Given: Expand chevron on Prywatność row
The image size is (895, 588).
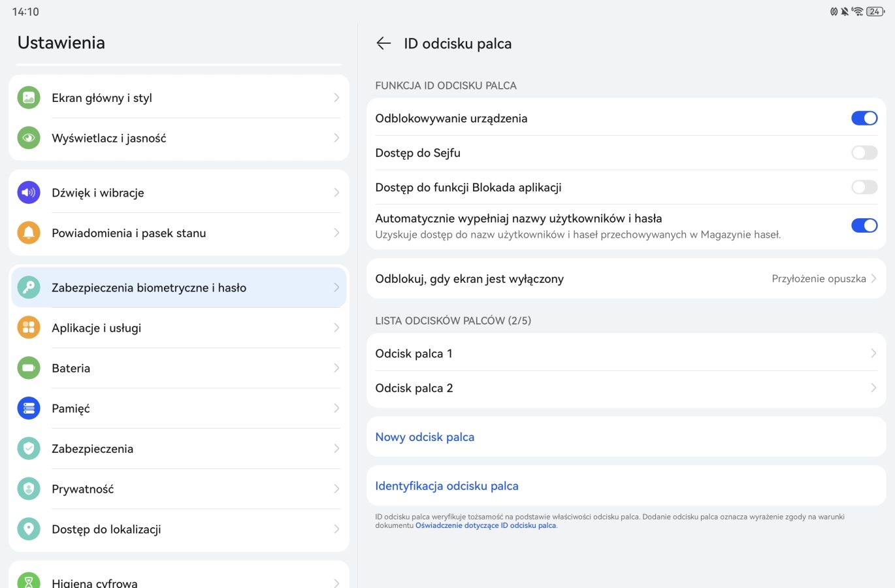Looking at the screenshot, I should point(336,489).
